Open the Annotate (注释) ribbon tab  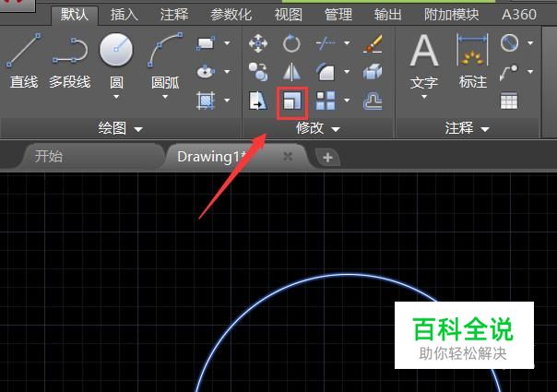(174, 15)
